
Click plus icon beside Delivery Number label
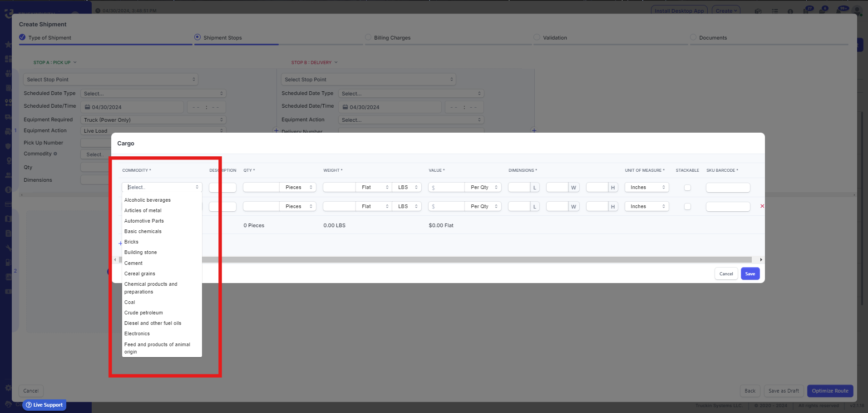[x=276, y=131]
